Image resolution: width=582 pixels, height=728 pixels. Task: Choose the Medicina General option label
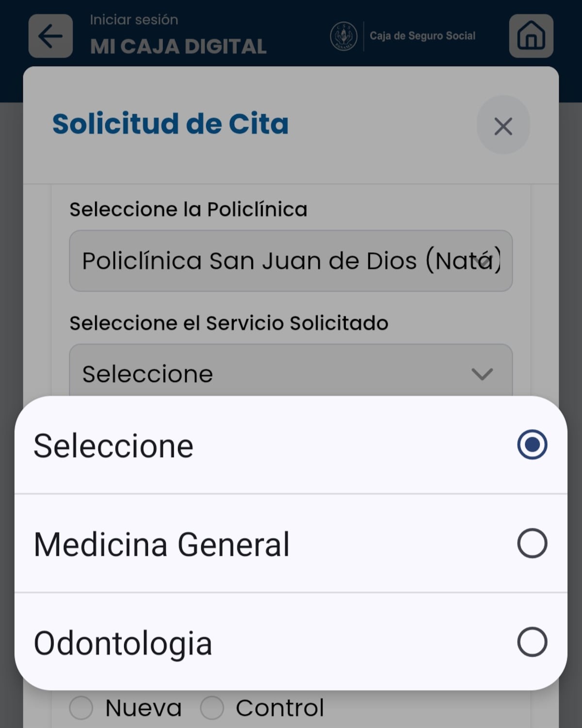(162, 544)
